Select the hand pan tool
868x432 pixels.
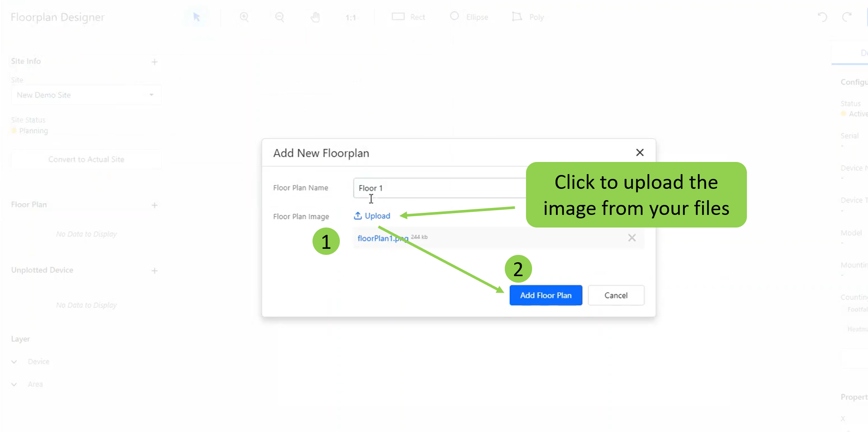(x=316, y=17)
